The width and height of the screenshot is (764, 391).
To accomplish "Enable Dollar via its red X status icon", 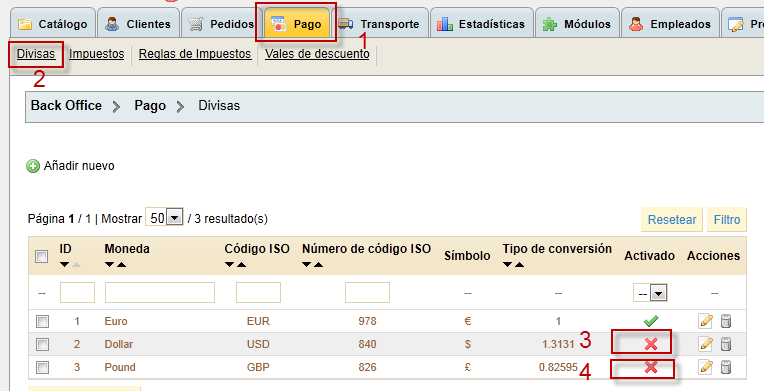I will [650, 344].
